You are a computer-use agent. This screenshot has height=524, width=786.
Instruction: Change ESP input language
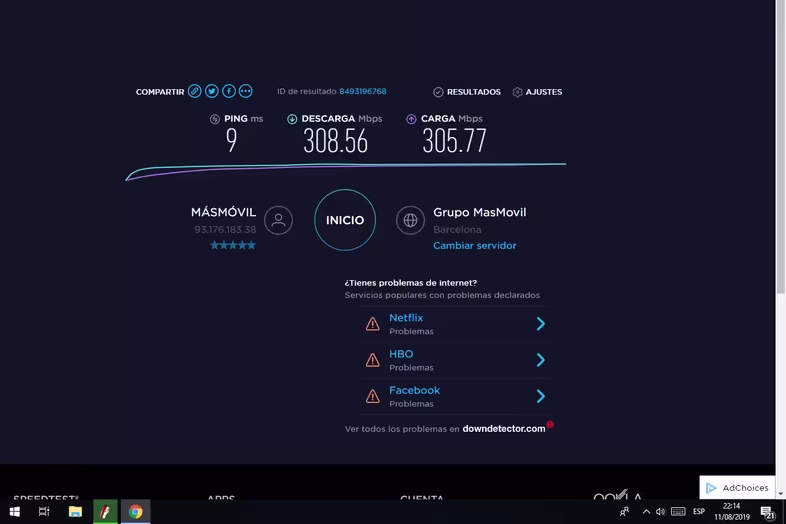pos(699,511)
